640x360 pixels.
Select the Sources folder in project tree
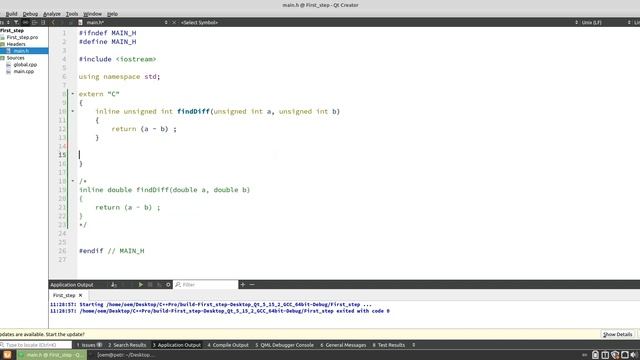click(16, 58)
